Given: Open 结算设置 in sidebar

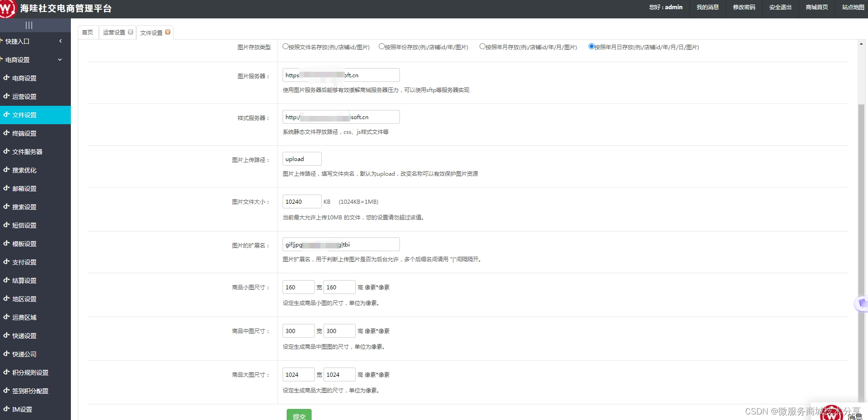Looking at the screenshot, I should point(35,281).
